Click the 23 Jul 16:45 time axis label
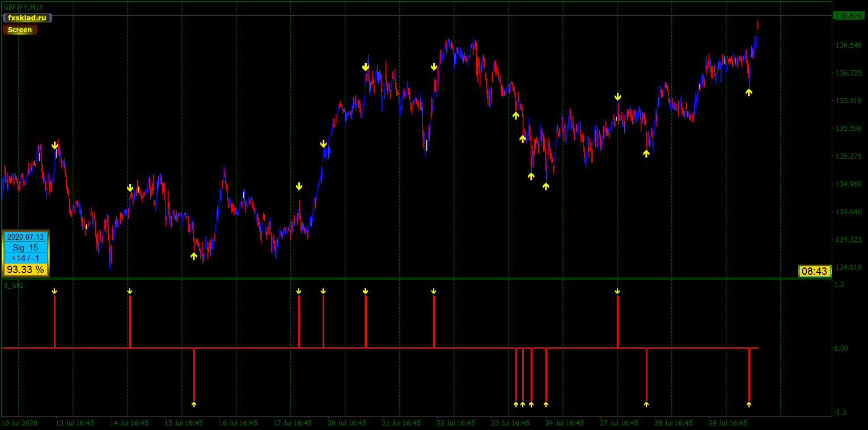 point(510,423)
